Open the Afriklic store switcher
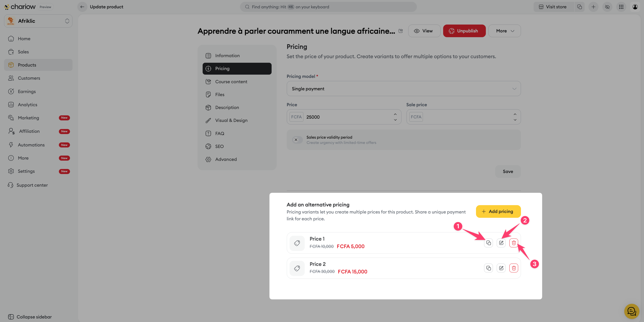644x322 pixels. tap(38, 21)
